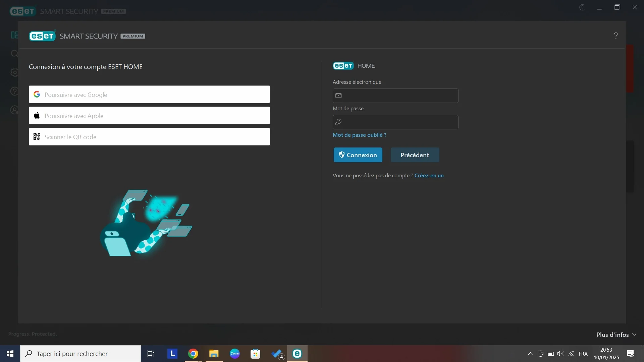Image resolution: width=644 pixels, height=362 pixels.
Task: Go back with the Précédent button
Action: (x=415, y=155)
